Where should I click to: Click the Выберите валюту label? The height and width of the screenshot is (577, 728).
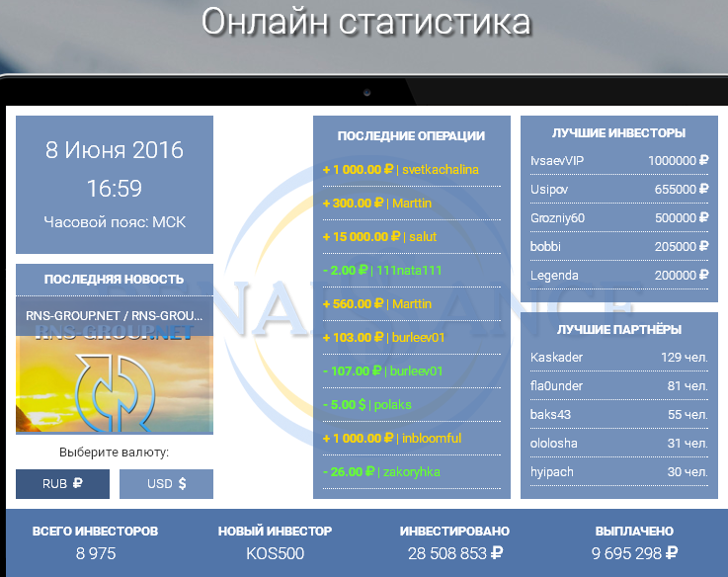[x=115, y=453]
